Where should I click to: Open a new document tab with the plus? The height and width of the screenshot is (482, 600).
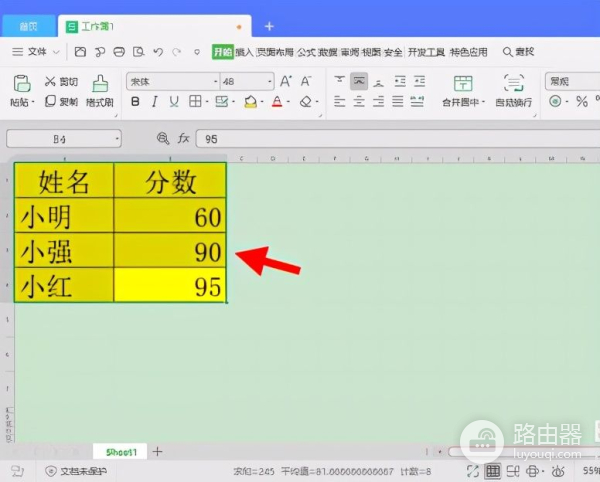point(269,26)
